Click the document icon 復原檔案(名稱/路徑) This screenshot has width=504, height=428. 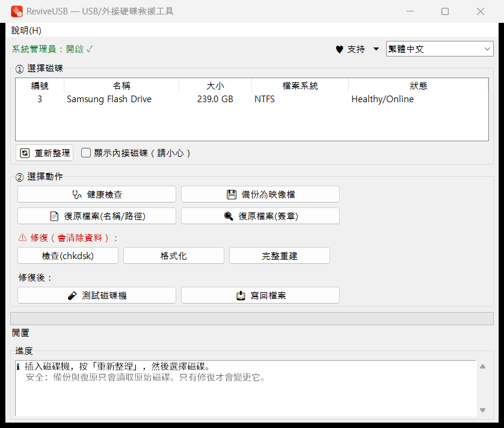[x=54, y=216]
